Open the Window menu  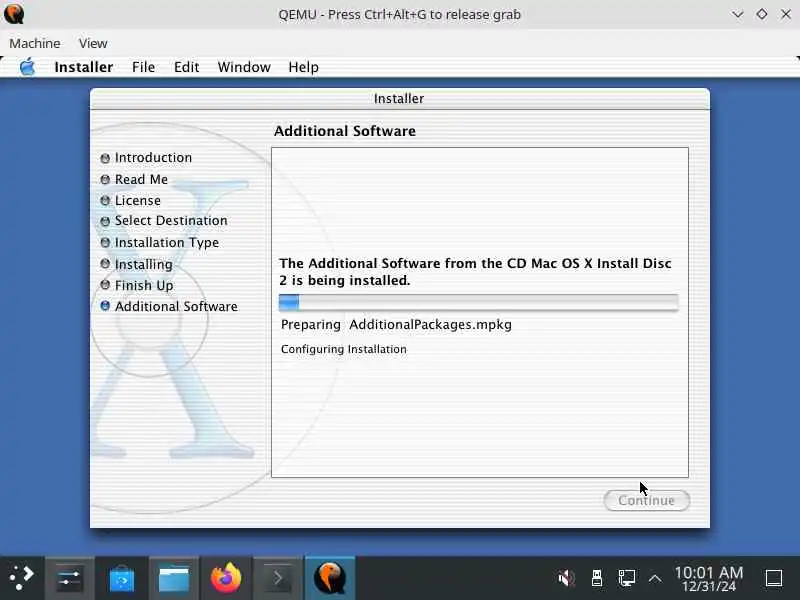click(x=244, y=67)
